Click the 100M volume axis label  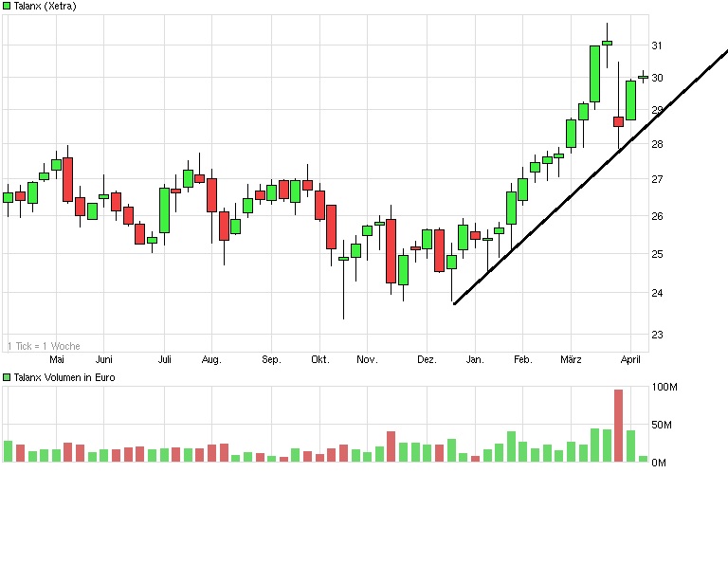click(664, 388)
